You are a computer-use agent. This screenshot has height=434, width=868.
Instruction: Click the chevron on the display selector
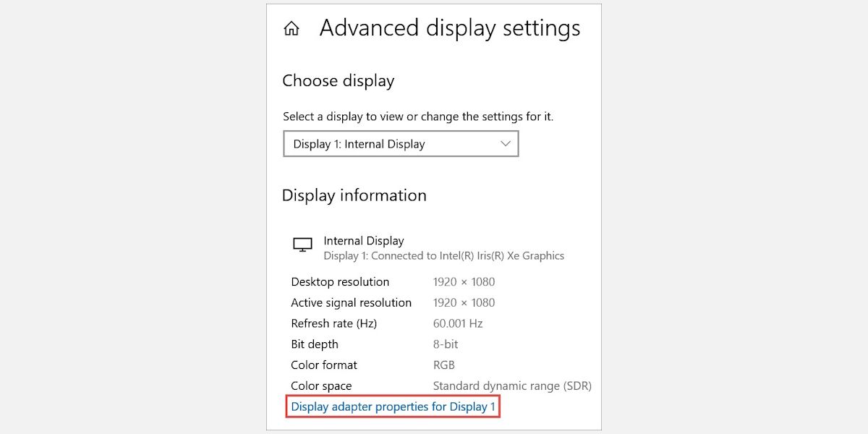[506, 144]
